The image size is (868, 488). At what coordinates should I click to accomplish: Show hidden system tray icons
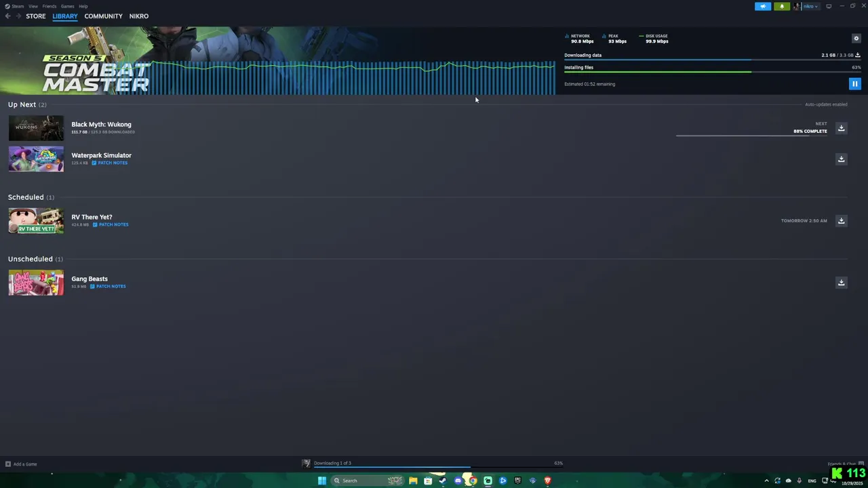767,481
